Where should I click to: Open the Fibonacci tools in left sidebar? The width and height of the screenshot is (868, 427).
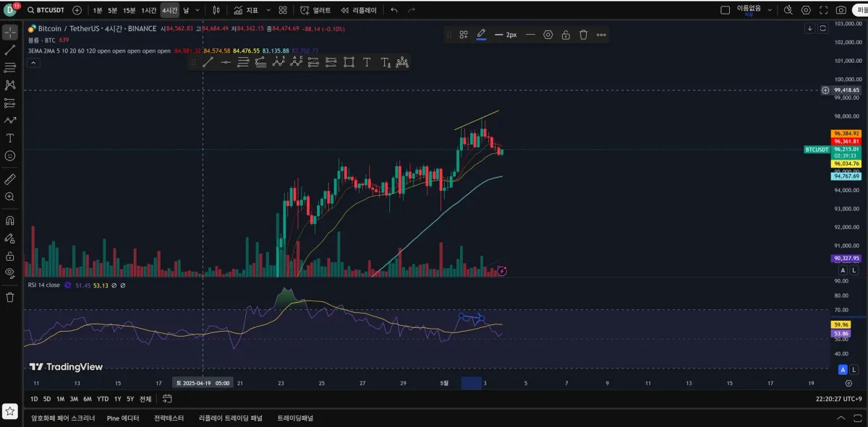pyautogui.click(x=10, y=68)
